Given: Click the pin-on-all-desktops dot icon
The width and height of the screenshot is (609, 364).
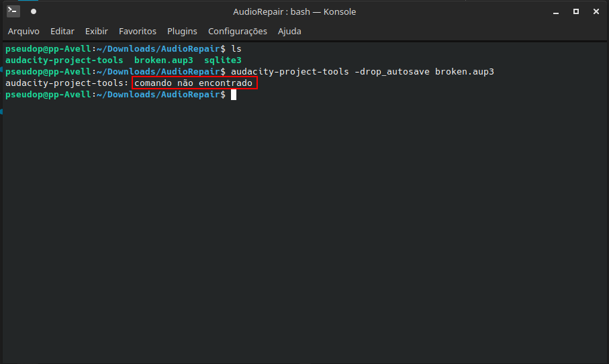Looking at the screenshot, I should [x=34, y=11].
